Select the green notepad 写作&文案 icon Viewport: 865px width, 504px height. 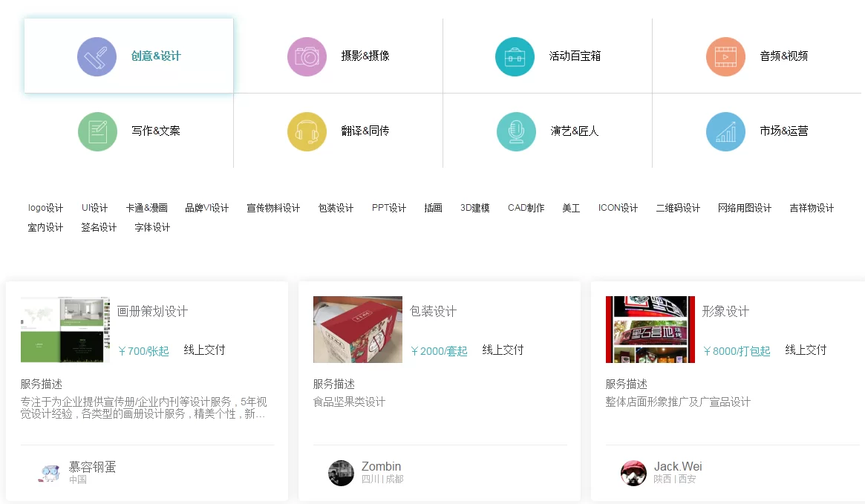click(97, 131)
